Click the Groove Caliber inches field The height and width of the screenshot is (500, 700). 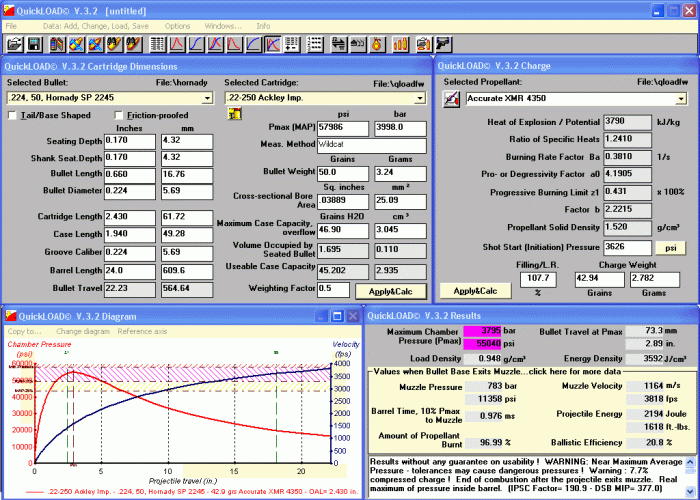[130, 253]
